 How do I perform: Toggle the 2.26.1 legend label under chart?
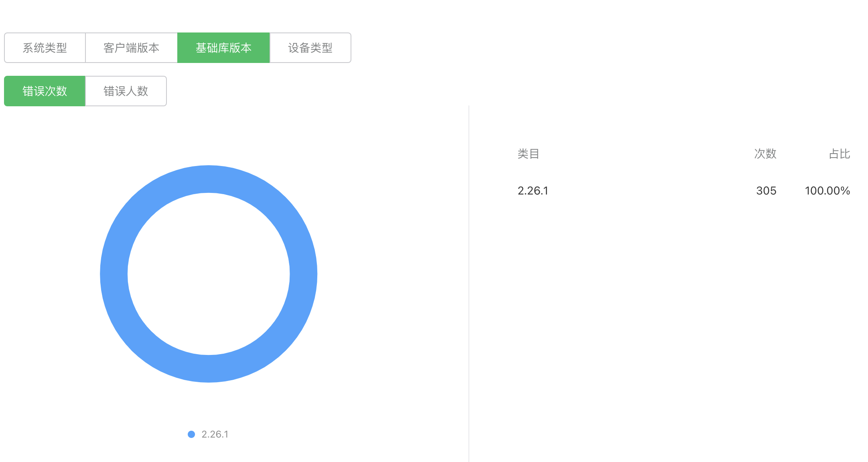[x=215, y=434]
